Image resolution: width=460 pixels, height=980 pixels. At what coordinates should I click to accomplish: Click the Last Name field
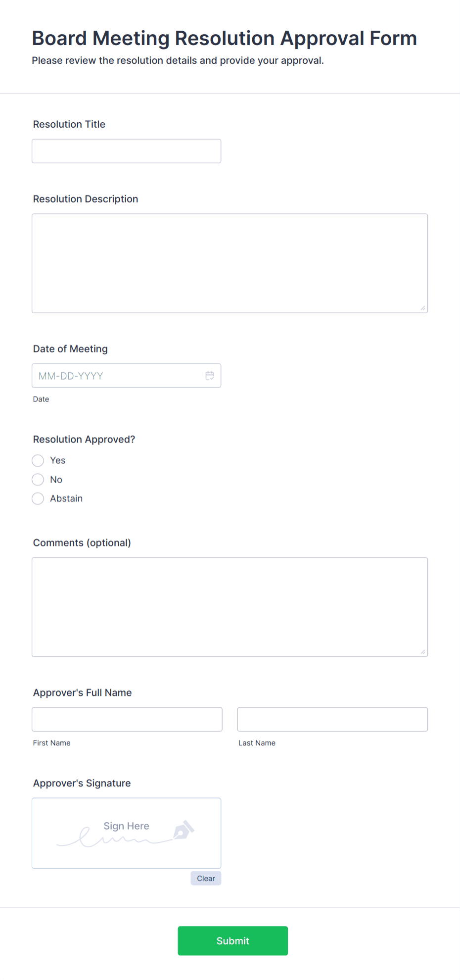coord(332,719)
